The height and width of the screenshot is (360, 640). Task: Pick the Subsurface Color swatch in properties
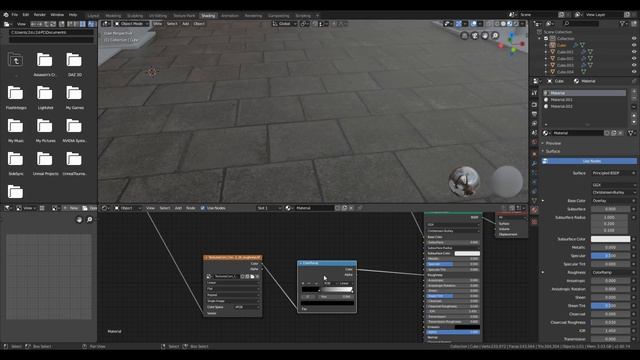coord(611,239)
